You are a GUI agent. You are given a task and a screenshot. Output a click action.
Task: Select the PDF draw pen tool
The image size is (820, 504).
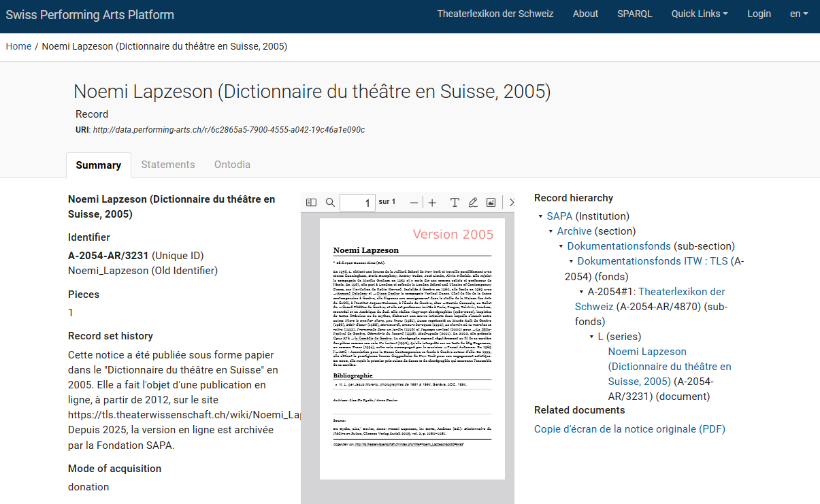pos(473,203)
